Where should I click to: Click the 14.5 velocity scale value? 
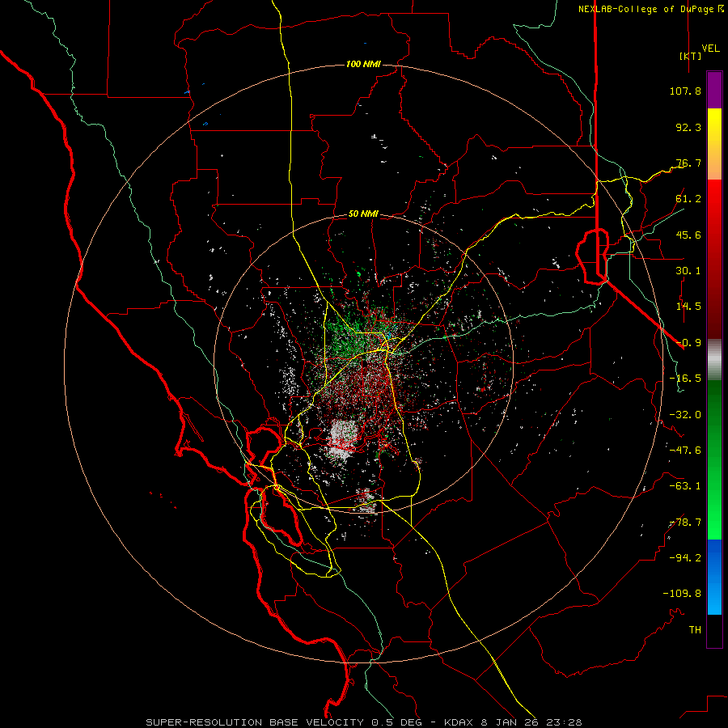coord(688,307)
